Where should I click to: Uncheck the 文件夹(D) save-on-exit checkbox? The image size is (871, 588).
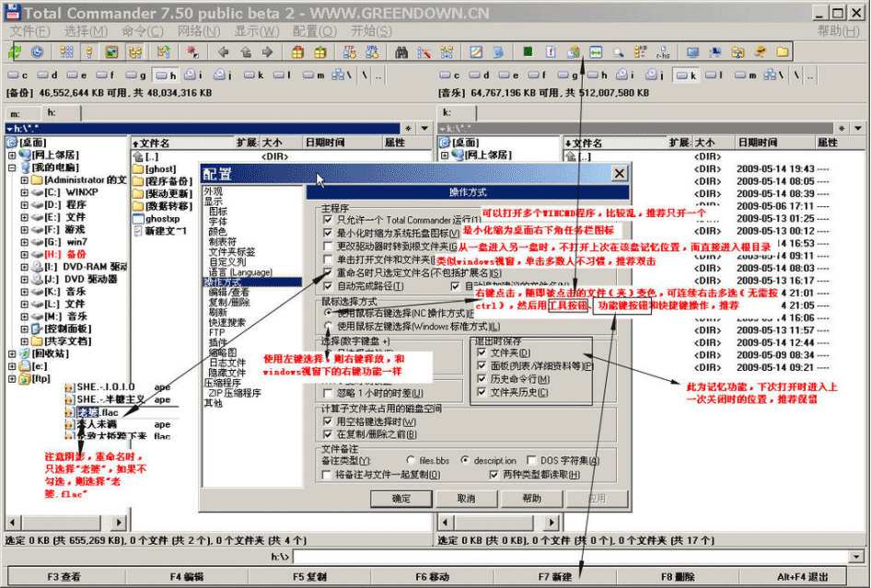(480, 352)
